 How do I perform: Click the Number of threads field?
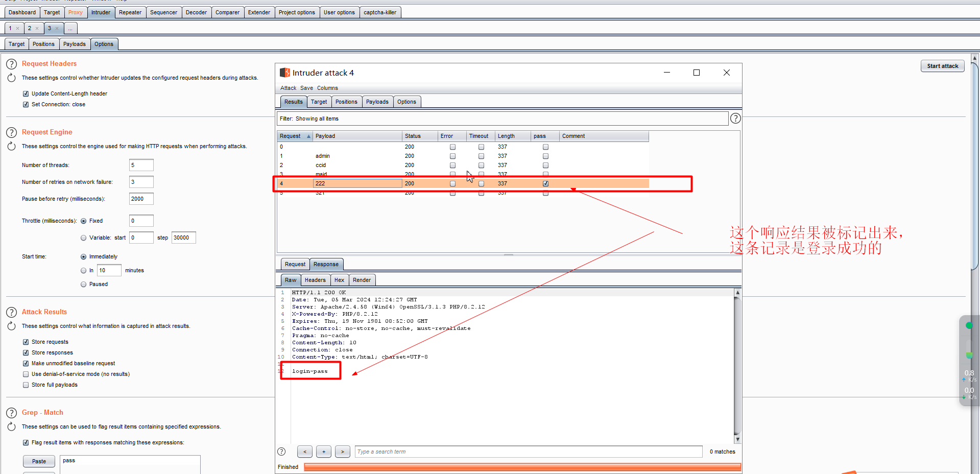click(141, 165)
